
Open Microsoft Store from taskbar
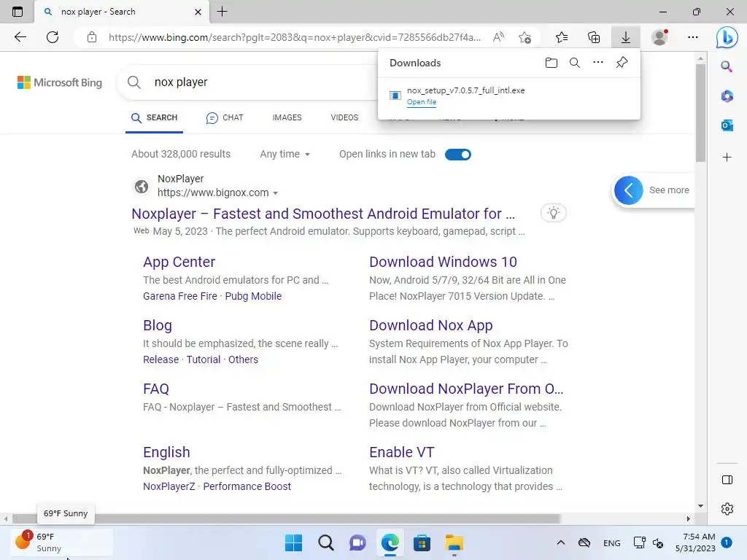pyautogui.click(x=422, y=542)
